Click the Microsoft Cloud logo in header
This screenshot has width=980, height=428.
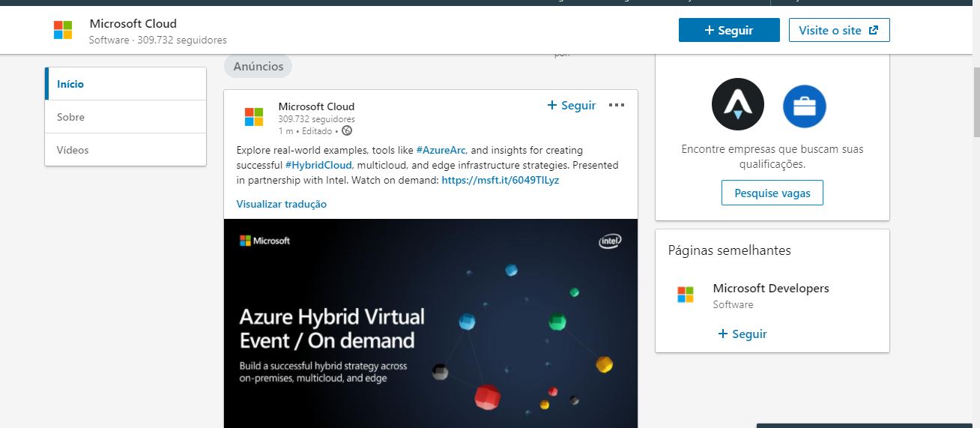click(x=63, y=30)
